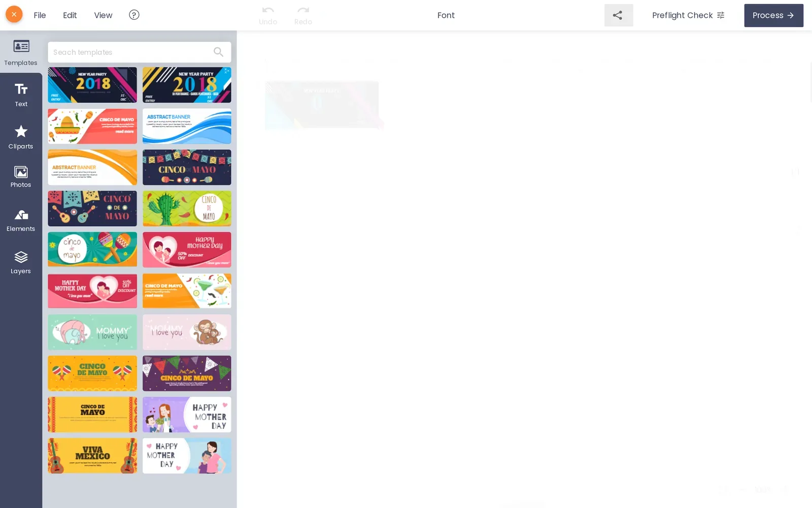Pick the purple Cinco de Mayo flags template
This screenshot has height=508, width=812.
(x=187, y=373)
